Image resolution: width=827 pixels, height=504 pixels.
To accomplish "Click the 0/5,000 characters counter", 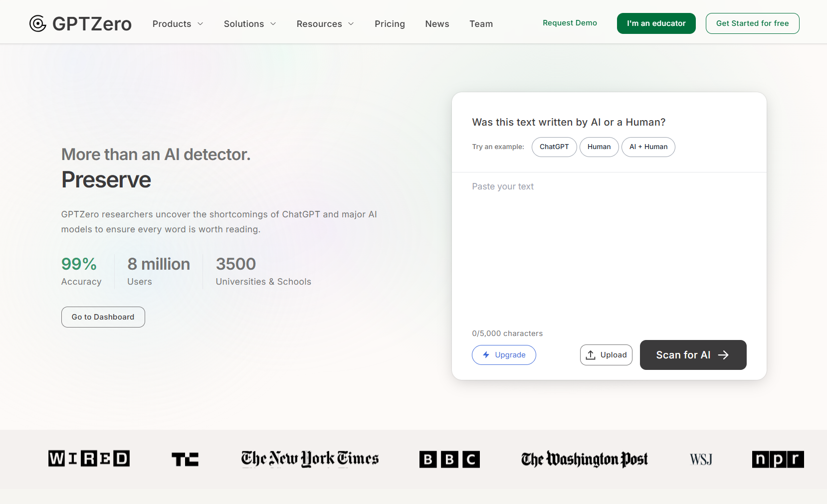I will (507, 334).
